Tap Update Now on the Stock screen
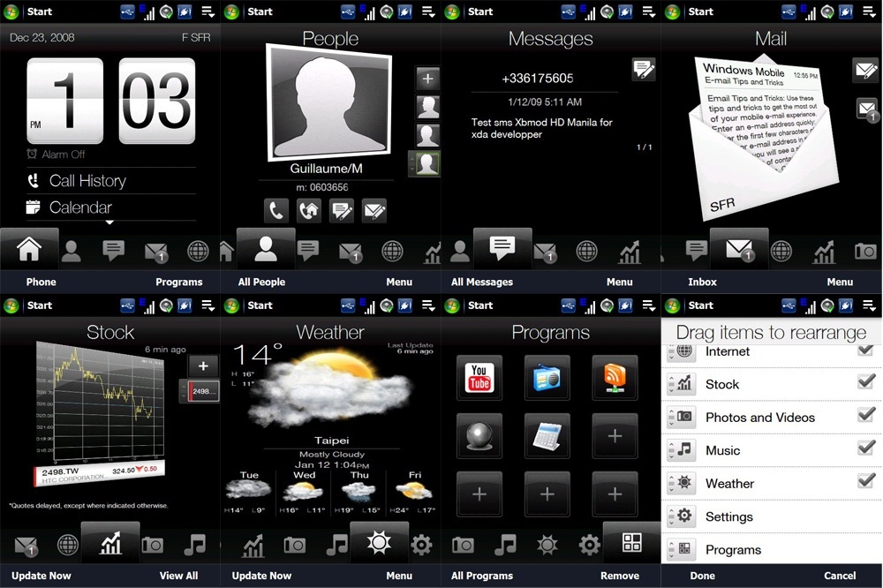This screenshot has width=883, height=588. (41, 576)
